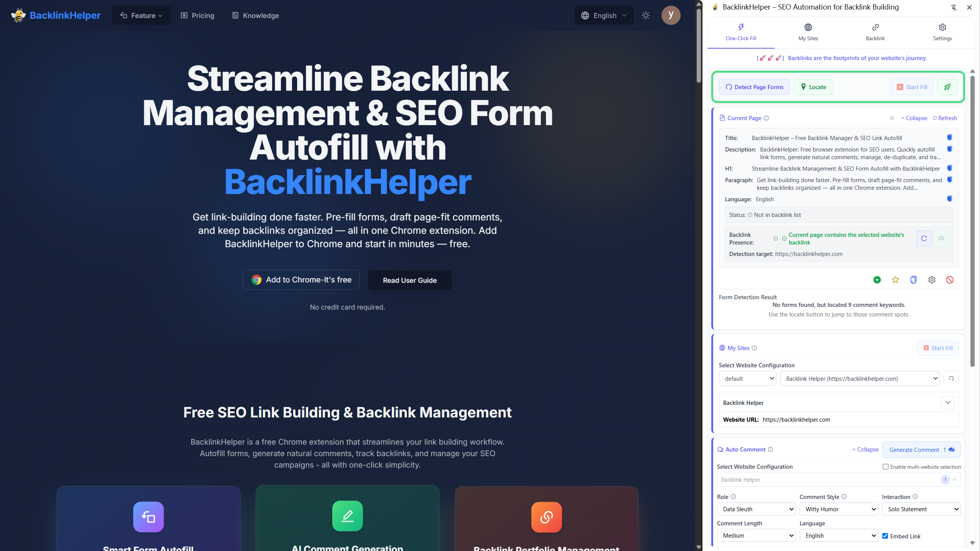The width and height of the screenshot is (980, 551).
Task: Click the green plus icon below the page info
Action: pyautogui.click(x=877, y=280)
